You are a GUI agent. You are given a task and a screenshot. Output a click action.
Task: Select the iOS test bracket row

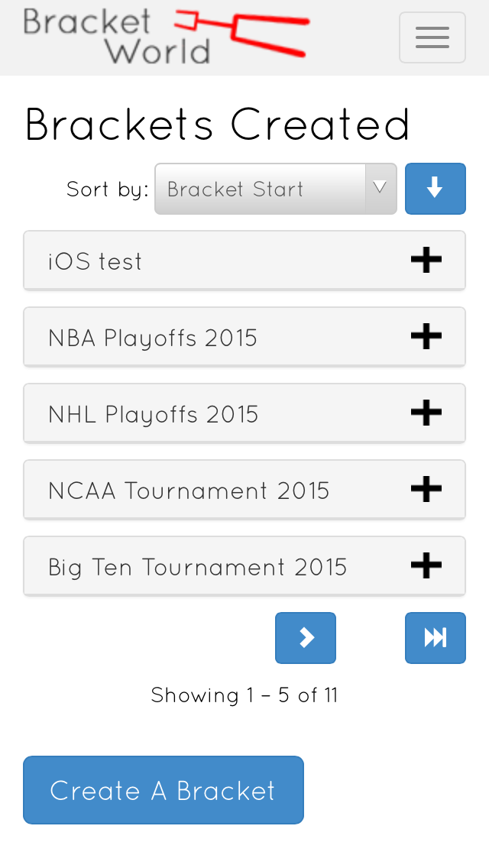click(x=96, y=261)
